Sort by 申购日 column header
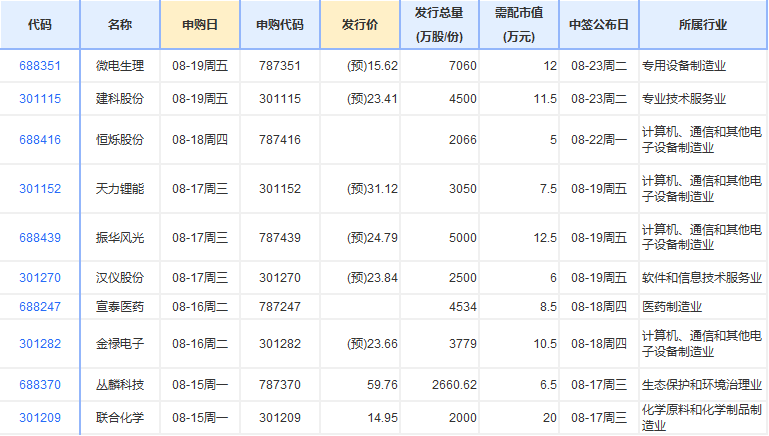This screenshot has width=769, height=436. pyautogui.click(x=200, y=25)
